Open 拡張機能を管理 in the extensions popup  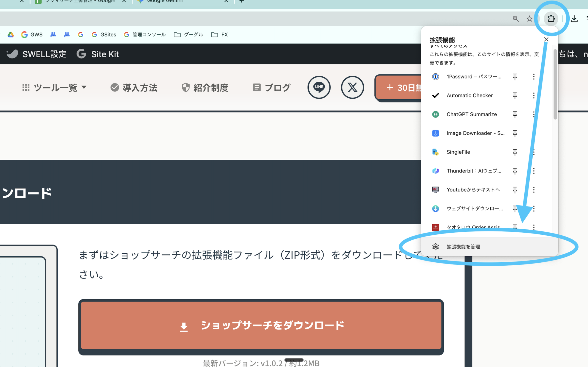(x=463, y=247)
